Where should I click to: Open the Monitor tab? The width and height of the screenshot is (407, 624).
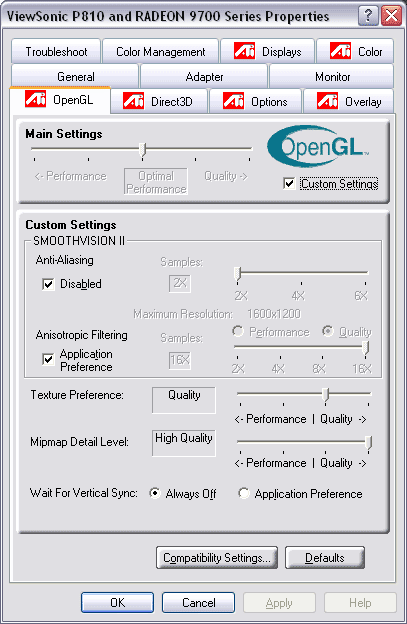[x=332, y=76]
